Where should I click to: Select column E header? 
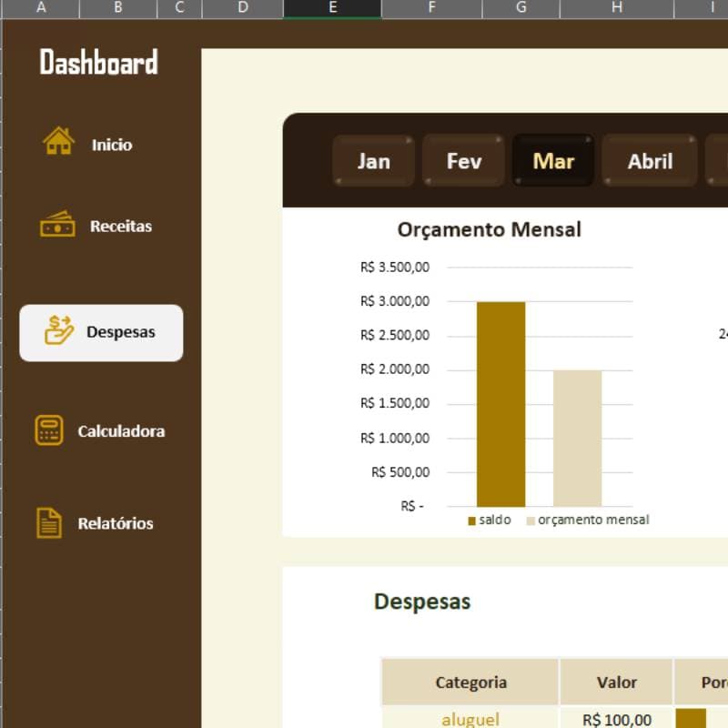tap(332, 8)
